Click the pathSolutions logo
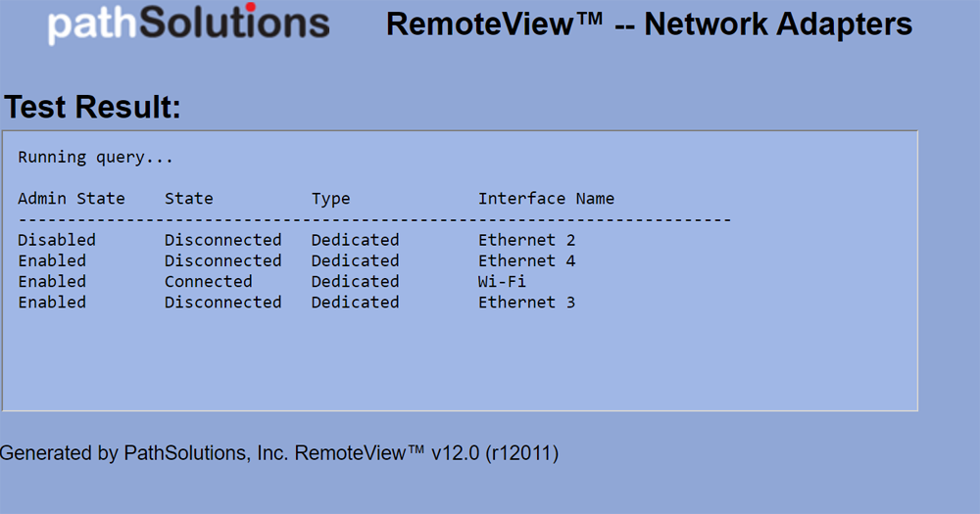Viewport: 980px width, 514px height. pos(188,23)
